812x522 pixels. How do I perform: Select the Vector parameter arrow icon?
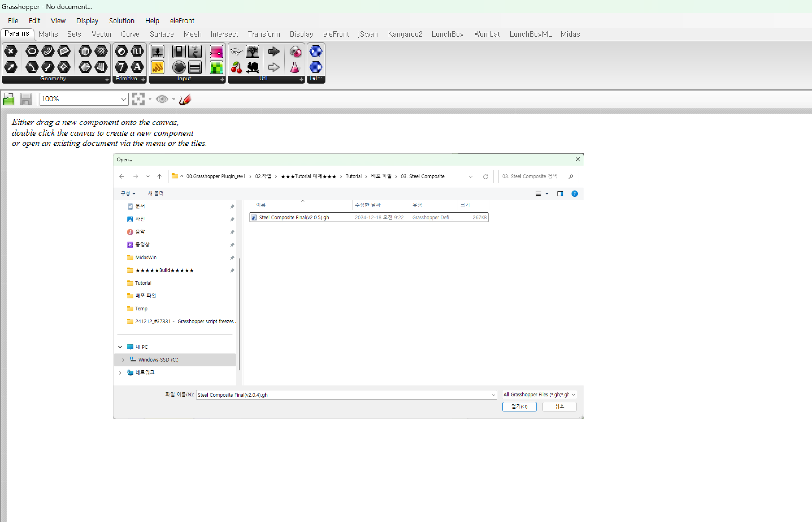click(11, 67)
